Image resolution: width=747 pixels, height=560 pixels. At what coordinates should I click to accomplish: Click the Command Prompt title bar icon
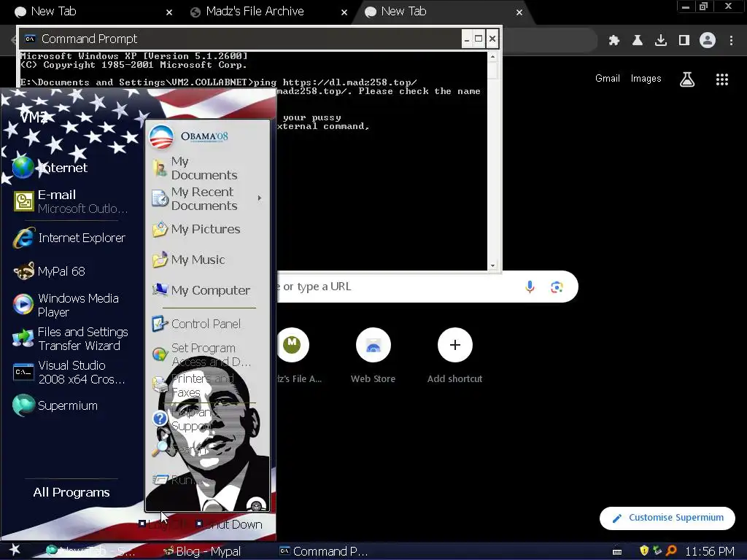coord(30,39)
